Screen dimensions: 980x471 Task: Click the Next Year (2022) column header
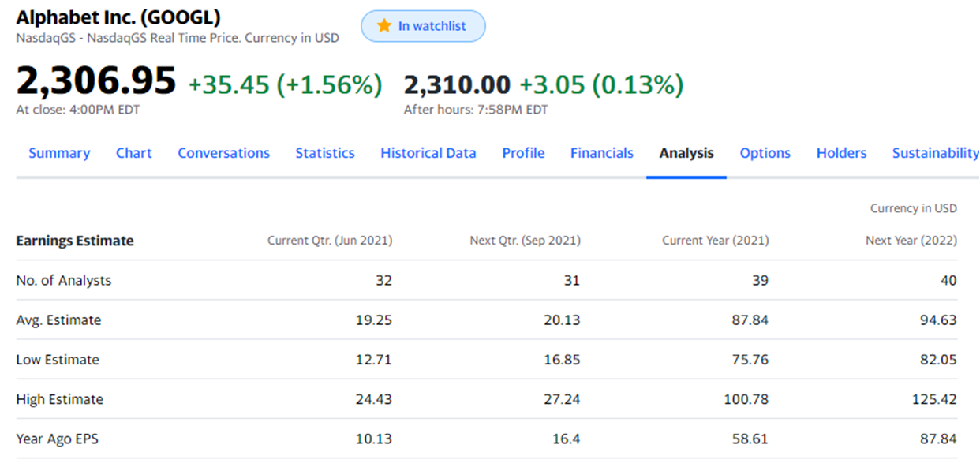(x=911, y=241)
